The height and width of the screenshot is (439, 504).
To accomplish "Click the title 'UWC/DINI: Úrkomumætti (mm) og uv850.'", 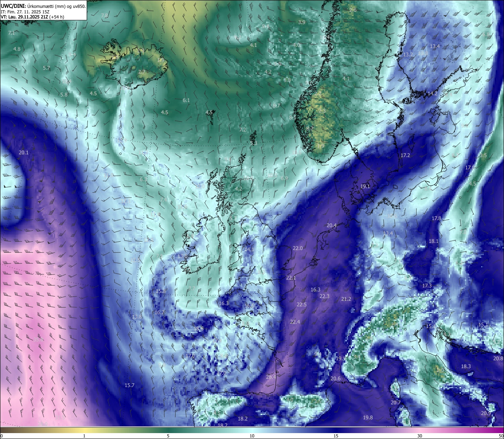I will point(43,6).
